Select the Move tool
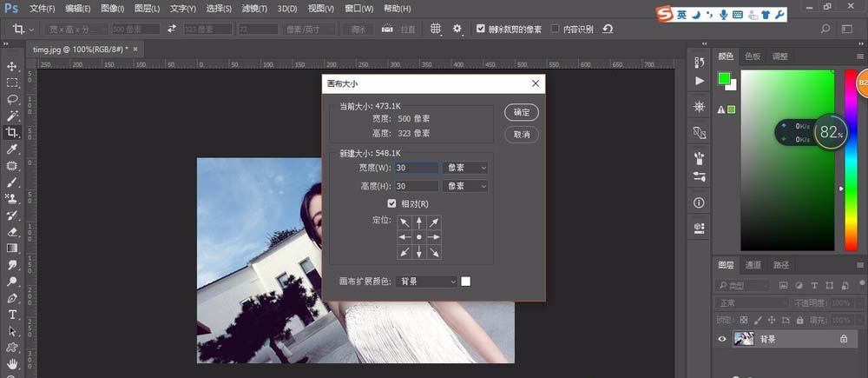Image resolution: width=868 pixels, height=378 pixels. point(12,66)
